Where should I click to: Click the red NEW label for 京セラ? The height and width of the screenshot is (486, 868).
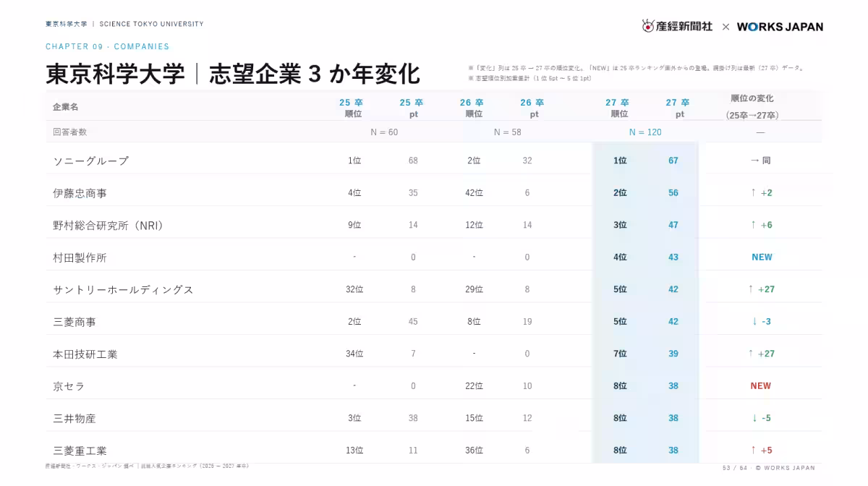click(x=760, y=386)
